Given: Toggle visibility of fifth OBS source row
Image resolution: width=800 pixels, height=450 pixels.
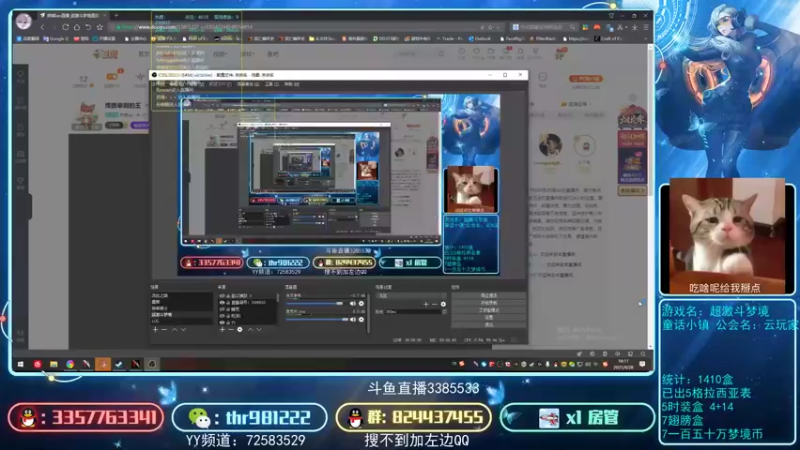Looking at the screenshot, I should 222,322.
